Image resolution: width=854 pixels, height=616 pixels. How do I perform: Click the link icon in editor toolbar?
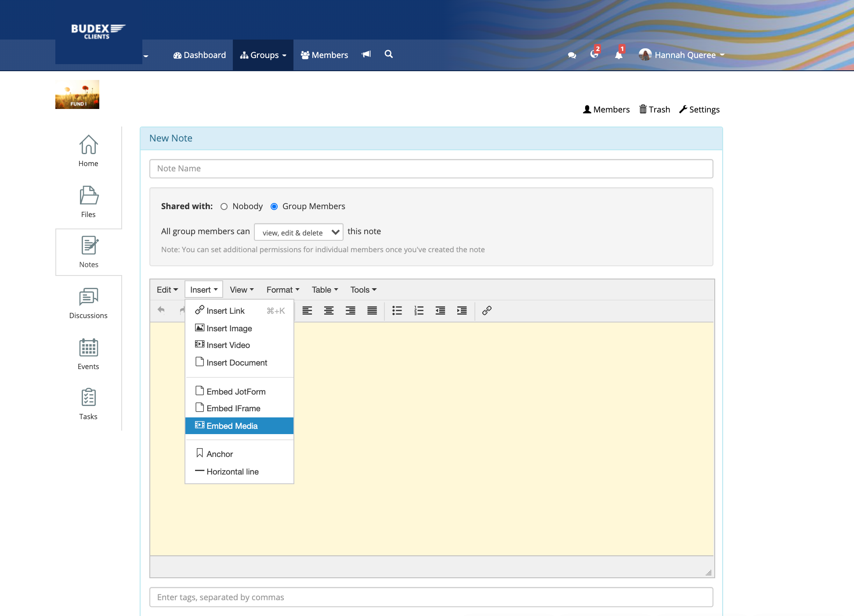coord(487,311)
